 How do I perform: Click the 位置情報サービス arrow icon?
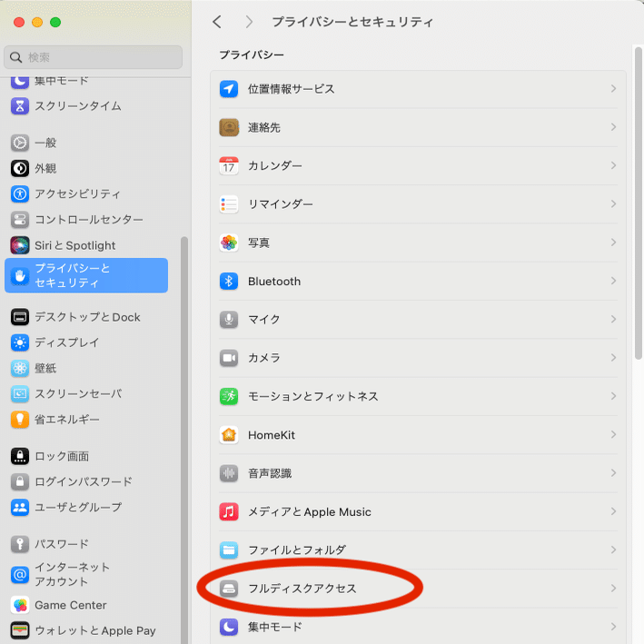tap(229, 89)
